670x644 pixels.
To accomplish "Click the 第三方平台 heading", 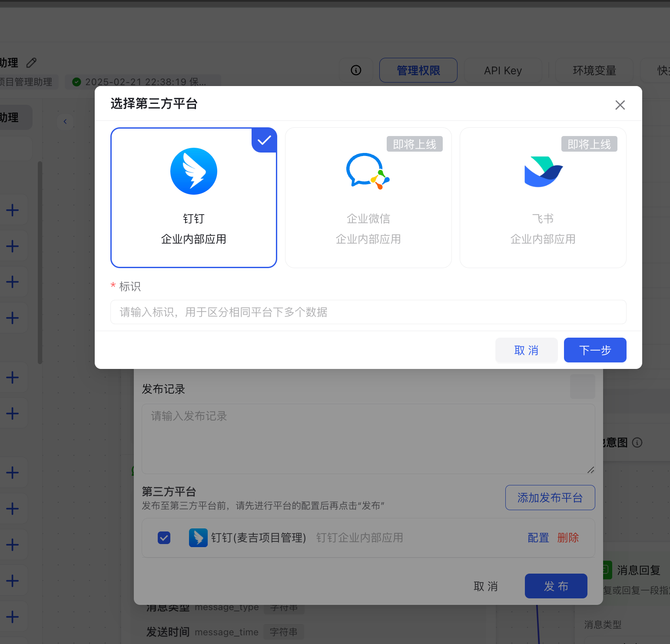I will (169, 491).
